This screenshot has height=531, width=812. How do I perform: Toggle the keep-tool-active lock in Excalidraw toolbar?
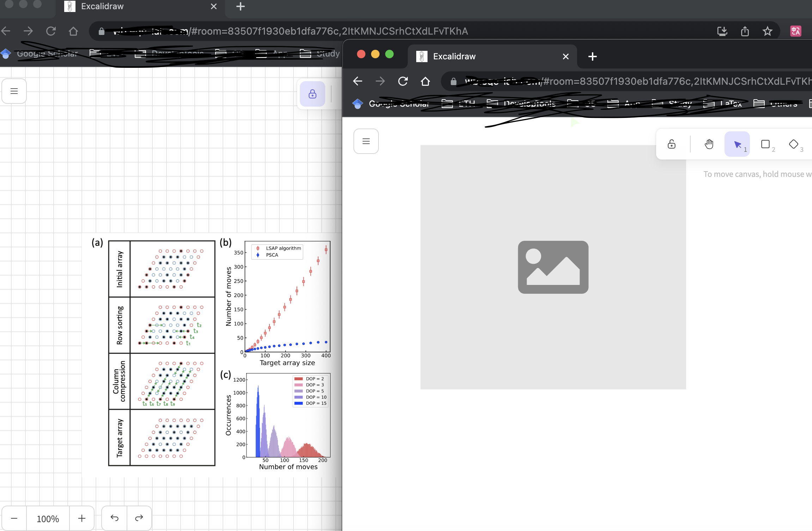point(671,144)
